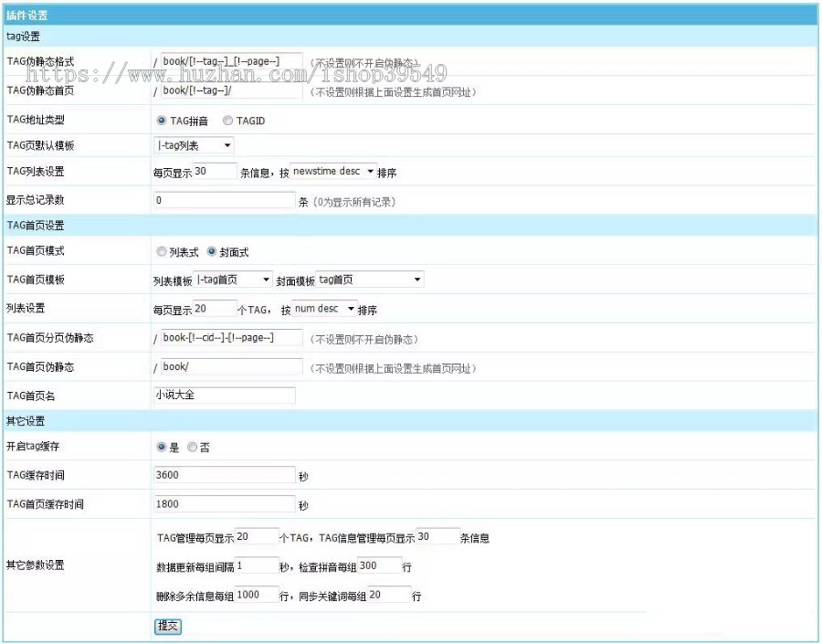Screen dimensions: 822x644
Task: Choose 封面式 for TAG首页模式
Action: (x=211, y=252)
